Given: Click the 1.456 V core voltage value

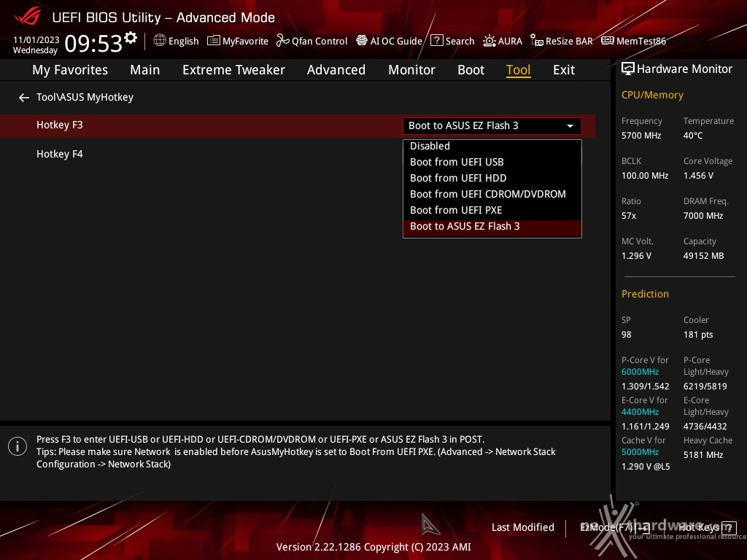Looking at the screenshot, I should (698, 176).
